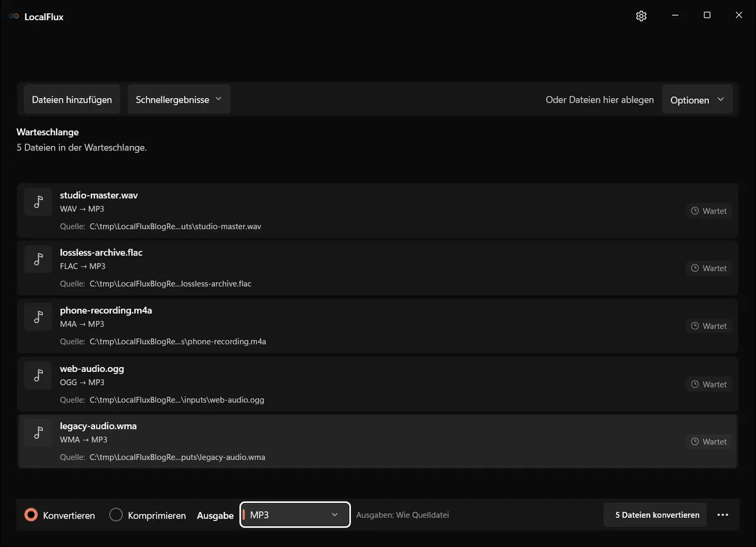Click music note icon for studio-master.wav
The image size is (756, 547).
(38, 201)
